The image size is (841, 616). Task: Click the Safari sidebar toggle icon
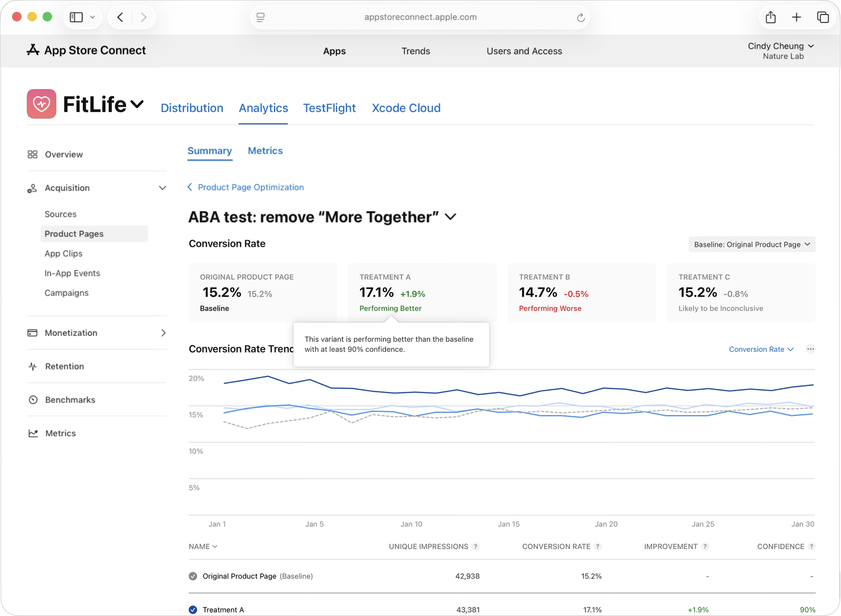click(76, 17)
